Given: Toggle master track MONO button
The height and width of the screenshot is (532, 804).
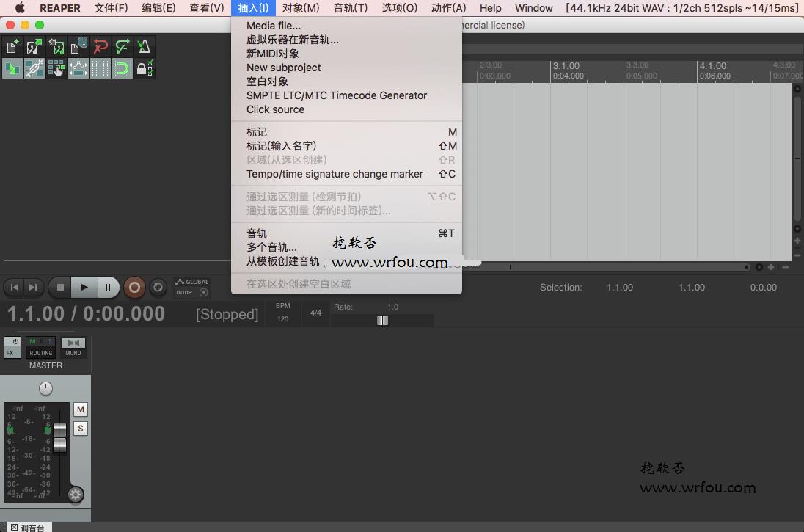Looking at the screenshot, I should 73,347.
